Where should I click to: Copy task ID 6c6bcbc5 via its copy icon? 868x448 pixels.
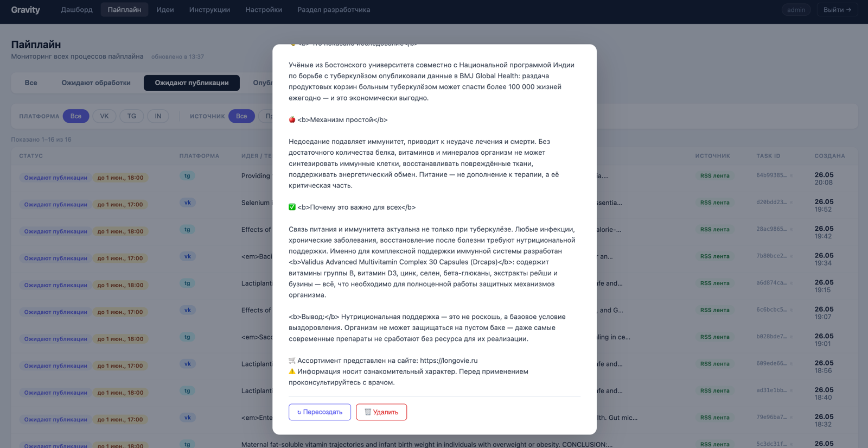point(792,310)
